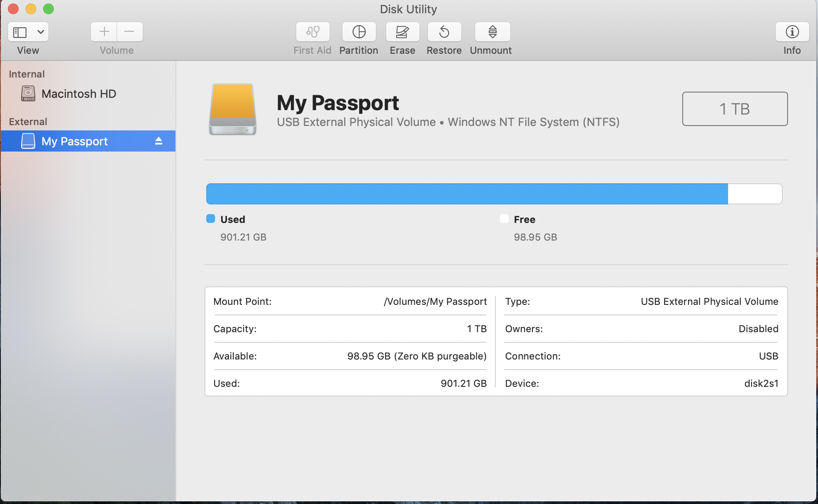Click the "Disk Utility" window title
818x504 pixels.
(x=409, y=9)
